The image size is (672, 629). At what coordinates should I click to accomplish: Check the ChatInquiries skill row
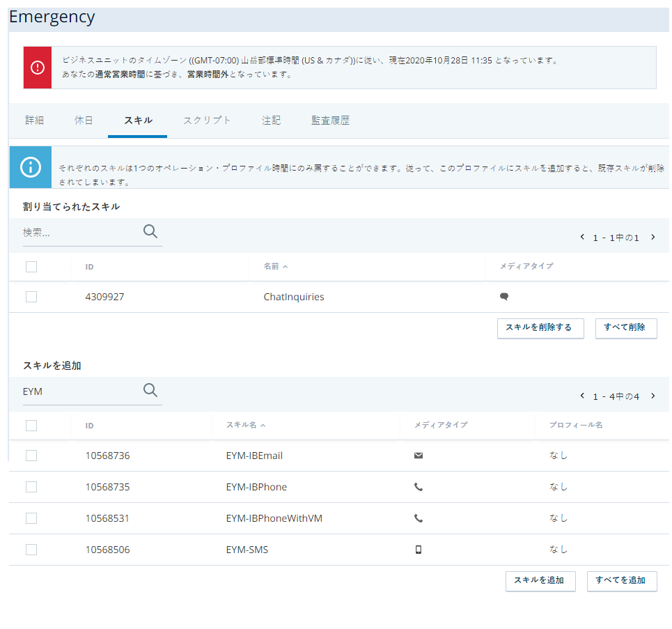[31, 297]
